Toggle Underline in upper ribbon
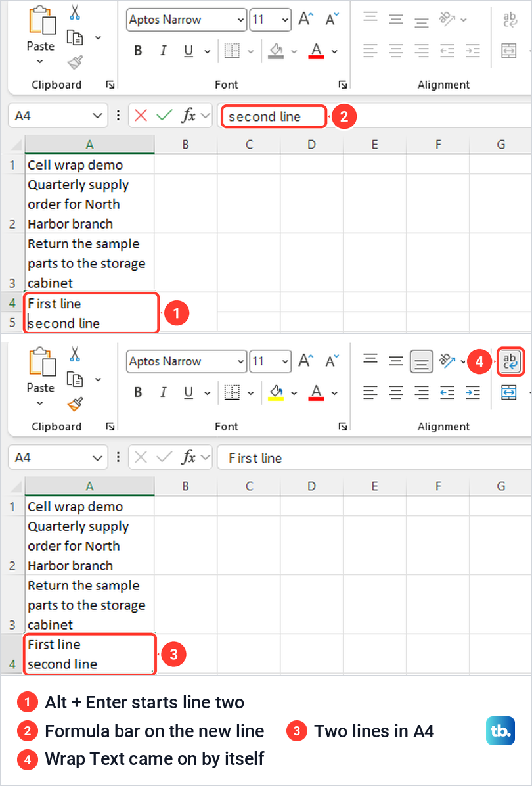 click(188, 51)
